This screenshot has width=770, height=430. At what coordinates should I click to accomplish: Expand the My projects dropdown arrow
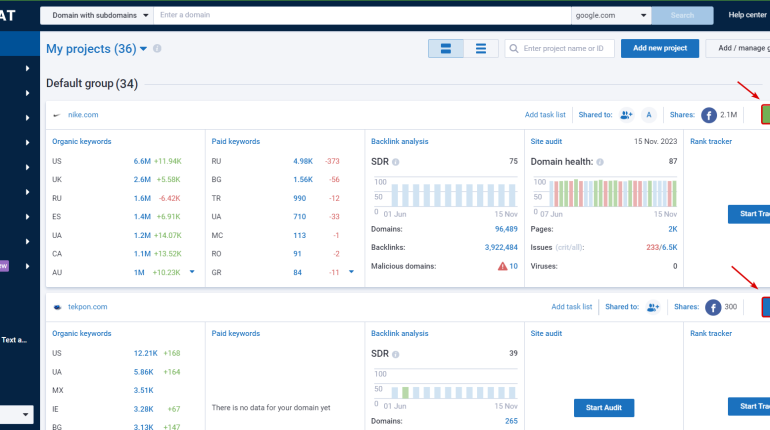click(143, 49)
